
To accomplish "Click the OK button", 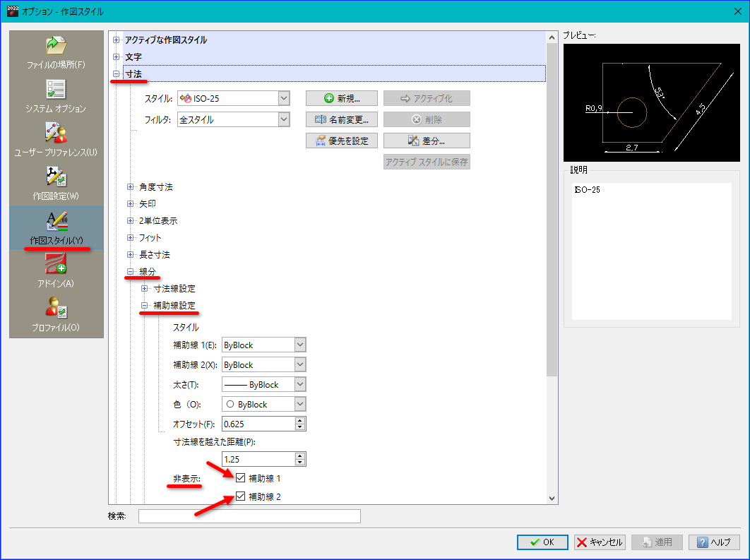I will tap(542, 542).
